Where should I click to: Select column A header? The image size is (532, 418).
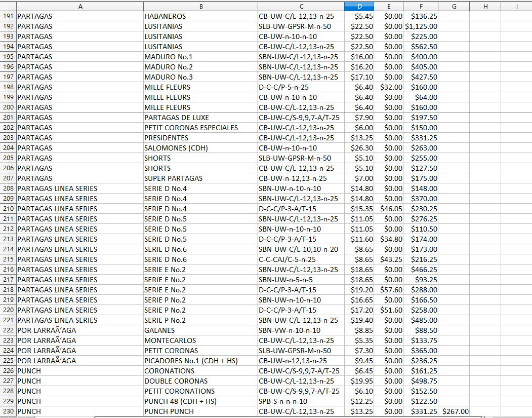tap(80, 6)
